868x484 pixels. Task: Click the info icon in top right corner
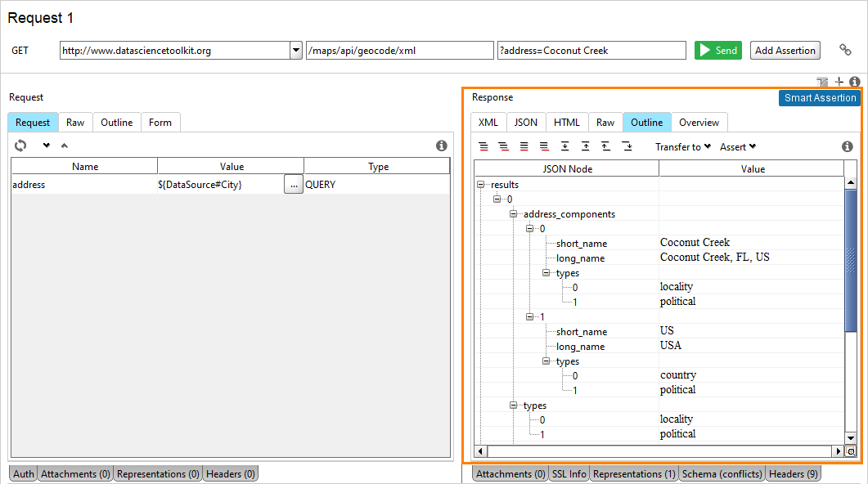tap(854, 82)
